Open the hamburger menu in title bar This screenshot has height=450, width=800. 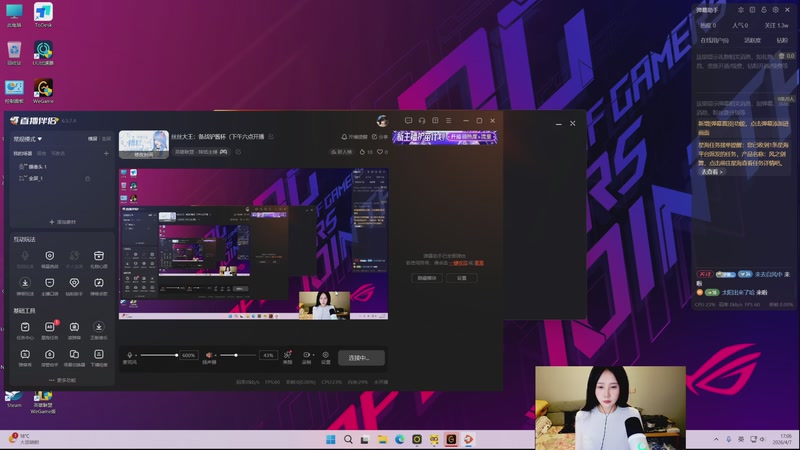(x=448, y=121)
